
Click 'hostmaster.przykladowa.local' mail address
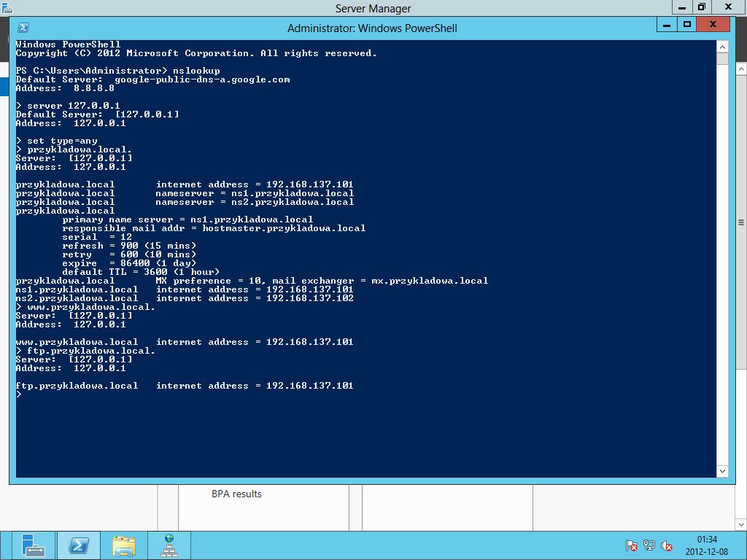click(x=284, y=228)
